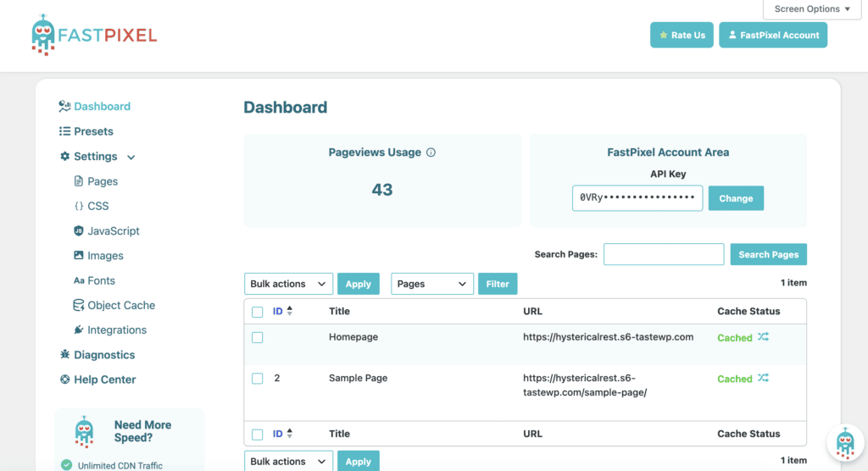
Task: Click the Pageviews Usage info icon
Action: 431,152
